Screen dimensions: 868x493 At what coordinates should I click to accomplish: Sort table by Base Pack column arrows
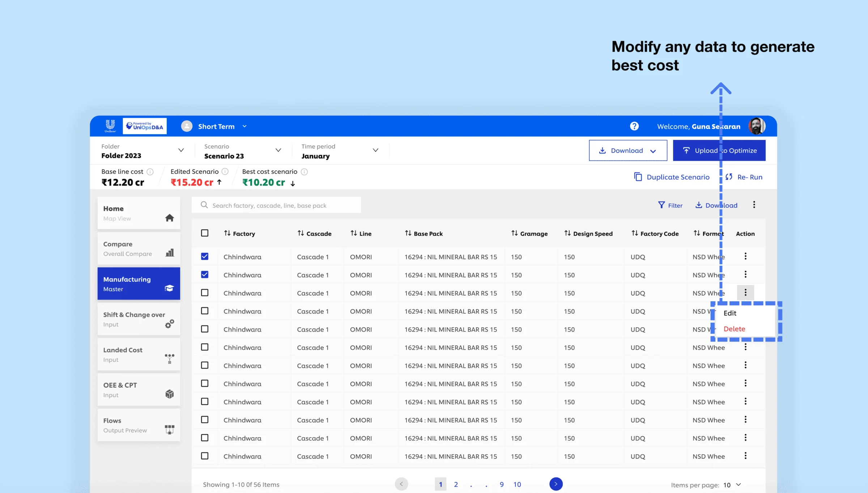coord(408,233)
